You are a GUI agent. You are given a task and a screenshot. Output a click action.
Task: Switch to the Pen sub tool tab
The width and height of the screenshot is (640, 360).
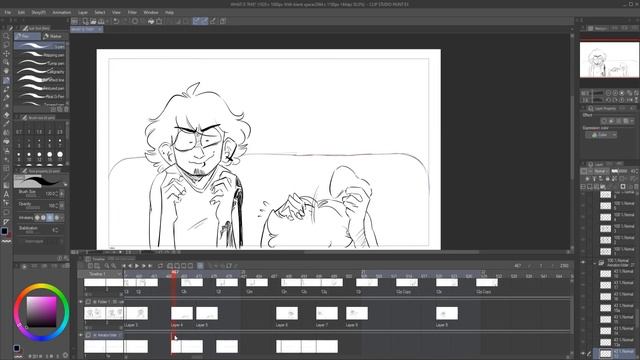pyautogui.click(x=27, y=36)
